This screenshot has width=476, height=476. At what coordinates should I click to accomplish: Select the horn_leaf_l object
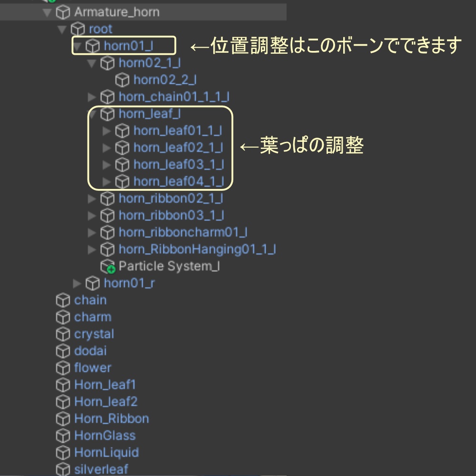149,114
